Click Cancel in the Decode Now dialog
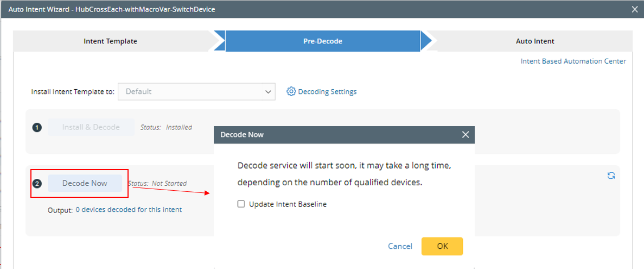The image size is (644, 269). (400, 246)
